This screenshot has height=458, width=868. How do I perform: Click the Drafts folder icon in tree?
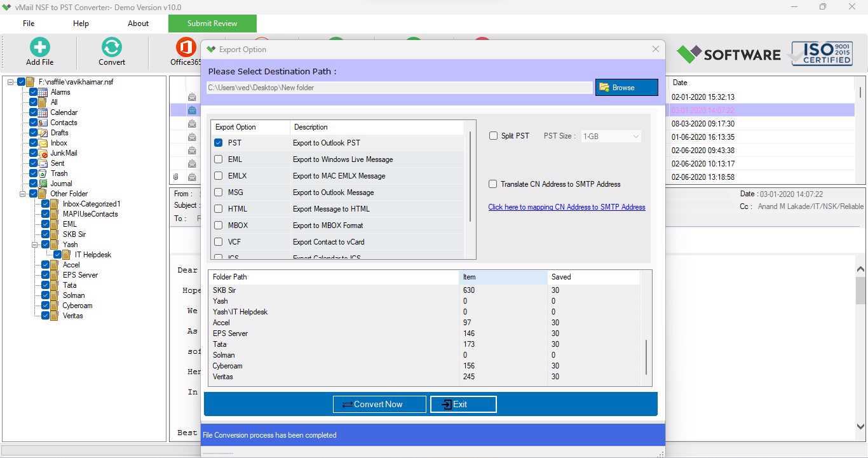pos(43,133)
